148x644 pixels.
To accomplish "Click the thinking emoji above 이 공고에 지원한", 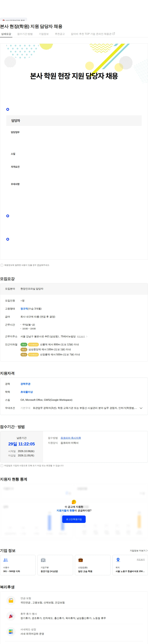I will pyautogui.click(x=74, y=502).
